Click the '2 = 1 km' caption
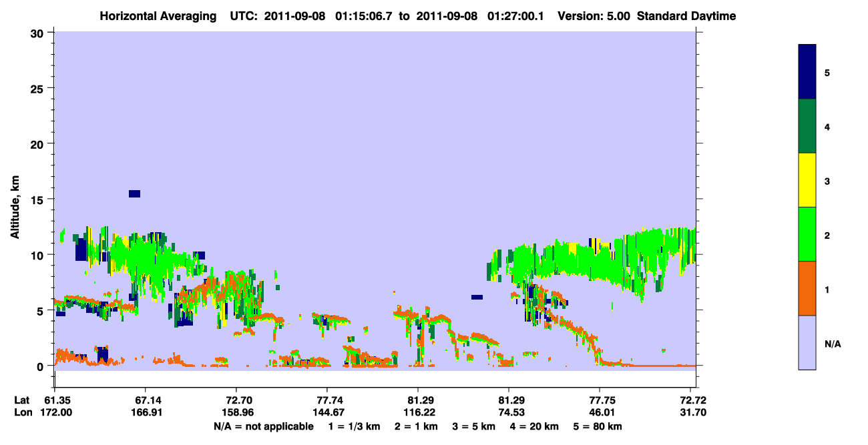This screenshot has width=868, height=445. (416, 426)
